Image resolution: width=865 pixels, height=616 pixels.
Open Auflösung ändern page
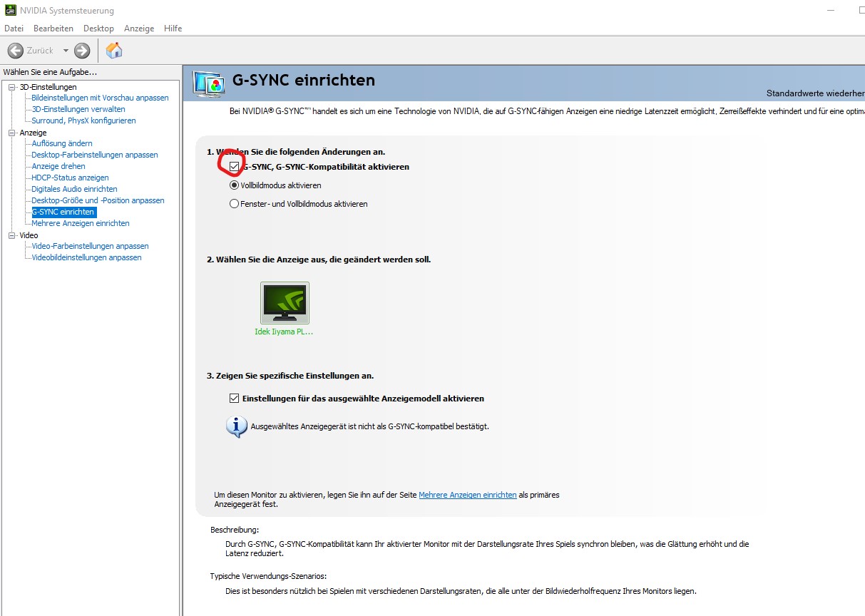point(62,143)
